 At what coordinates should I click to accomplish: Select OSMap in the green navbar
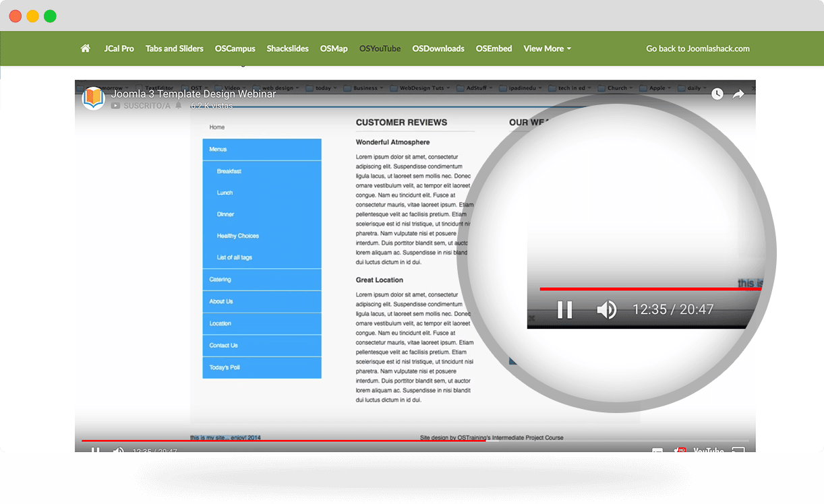[x=334, y=49]
